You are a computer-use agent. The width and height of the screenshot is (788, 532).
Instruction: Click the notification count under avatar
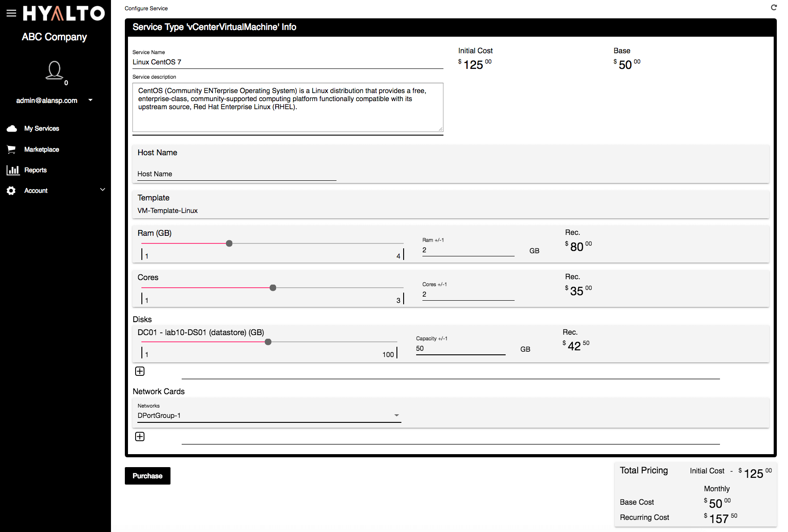tap(66, 83)
